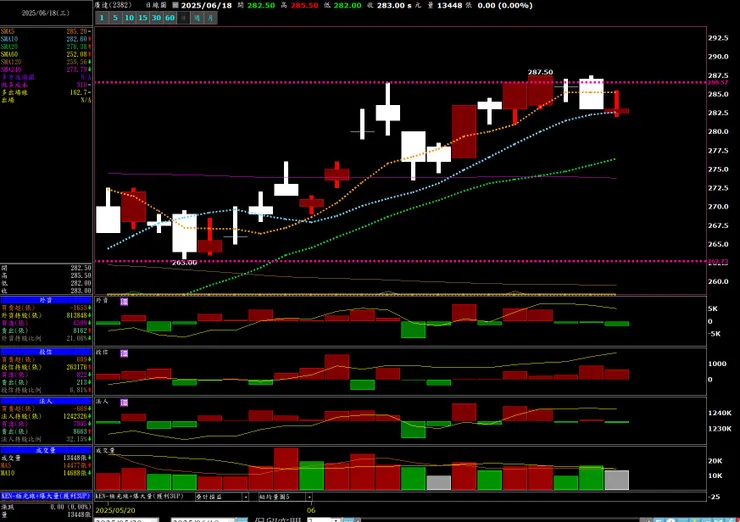
Task: Select the 5-minute timeframe button
Action: point(115,18)
